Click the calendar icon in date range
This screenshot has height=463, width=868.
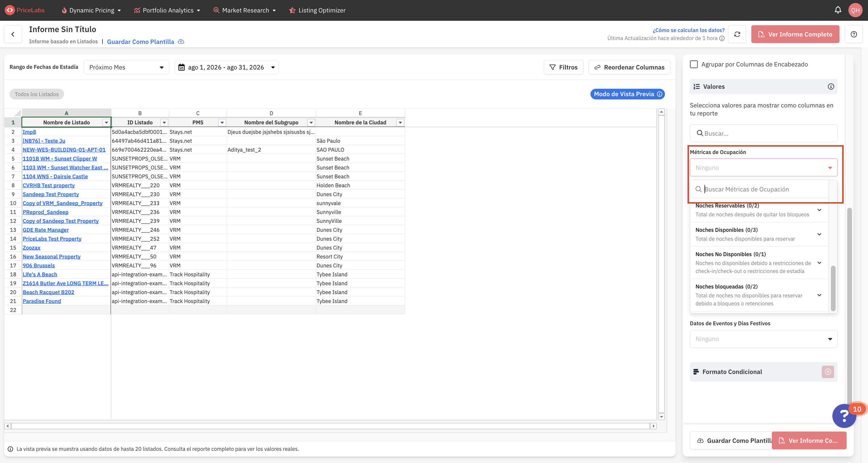click(181, 67)
